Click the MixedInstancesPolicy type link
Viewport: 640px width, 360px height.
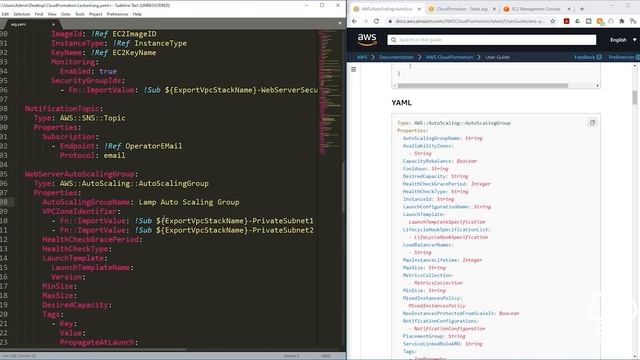coord(437,306)
